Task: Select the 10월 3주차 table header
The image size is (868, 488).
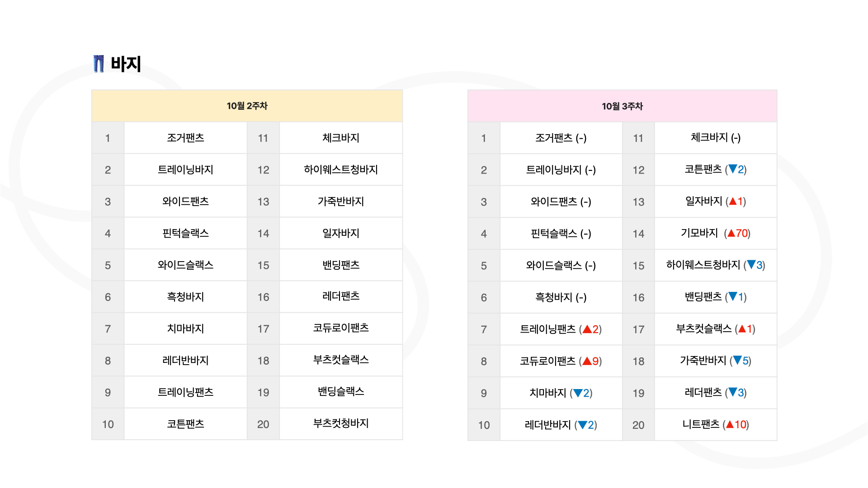Action: 623,106
